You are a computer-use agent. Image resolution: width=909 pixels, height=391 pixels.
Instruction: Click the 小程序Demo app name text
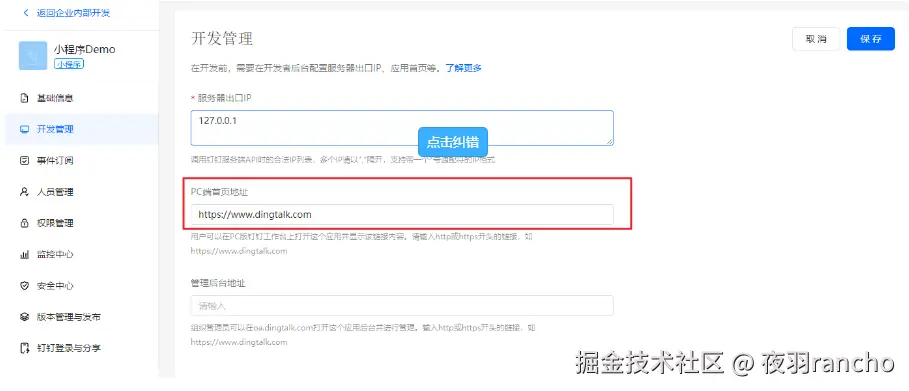tap(85, 49)
